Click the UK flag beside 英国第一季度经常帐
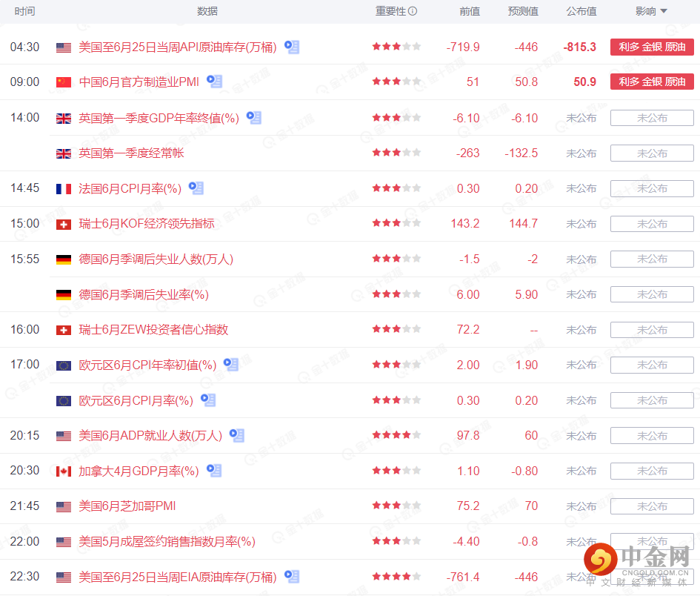The image size is (700, 596). click(x=64, y=153)
